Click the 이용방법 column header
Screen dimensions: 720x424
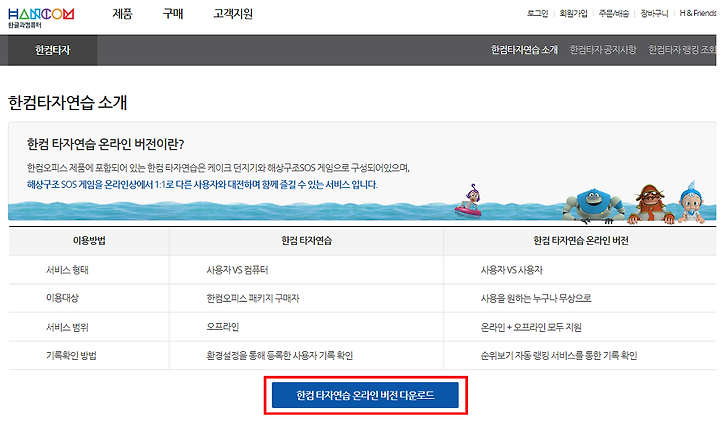point(89,241)
